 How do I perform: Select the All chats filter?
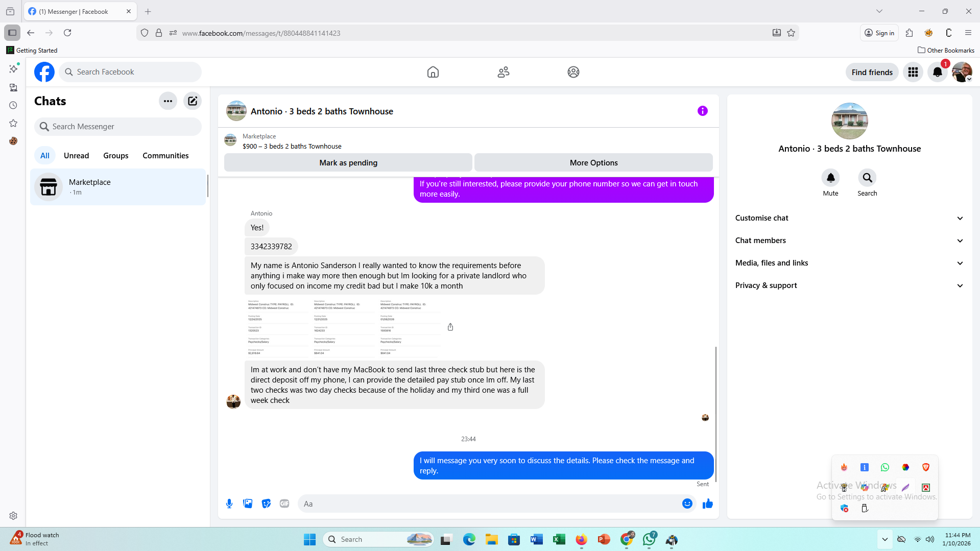45,156
